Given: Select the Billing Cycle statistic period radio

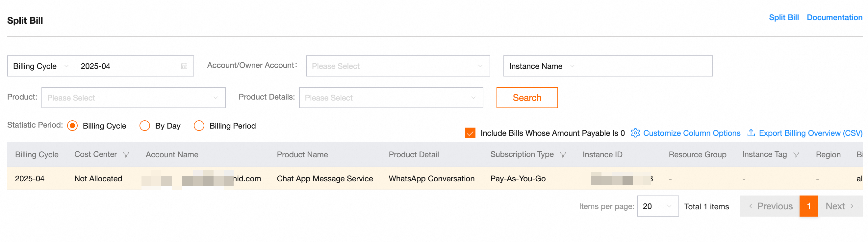Looking at the screenshot, I should [x=72, y=126].
